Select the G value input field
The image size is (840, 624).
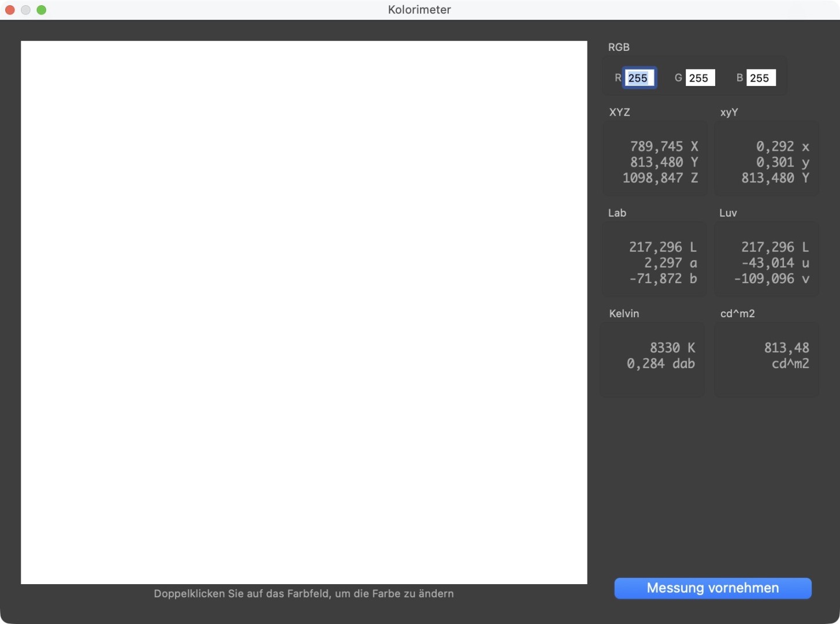[700, 78]
